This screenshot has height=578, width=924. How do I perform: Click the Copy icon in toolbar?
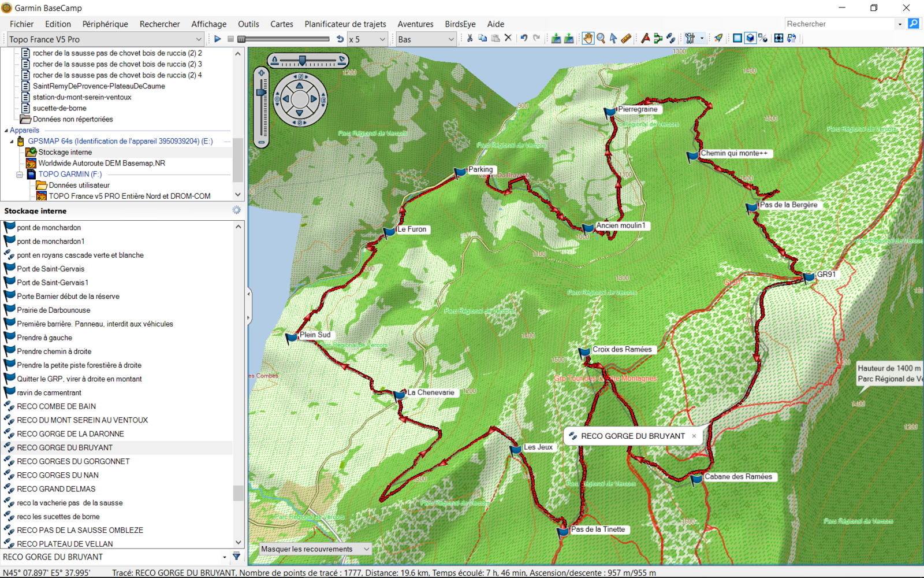[483, 38]
